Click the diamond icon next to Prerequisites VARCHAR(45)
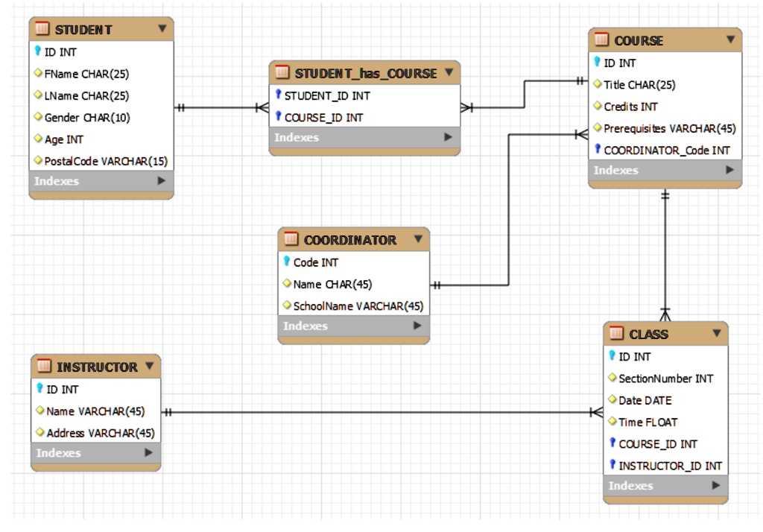763x532 pixels. tap(598, 128)
